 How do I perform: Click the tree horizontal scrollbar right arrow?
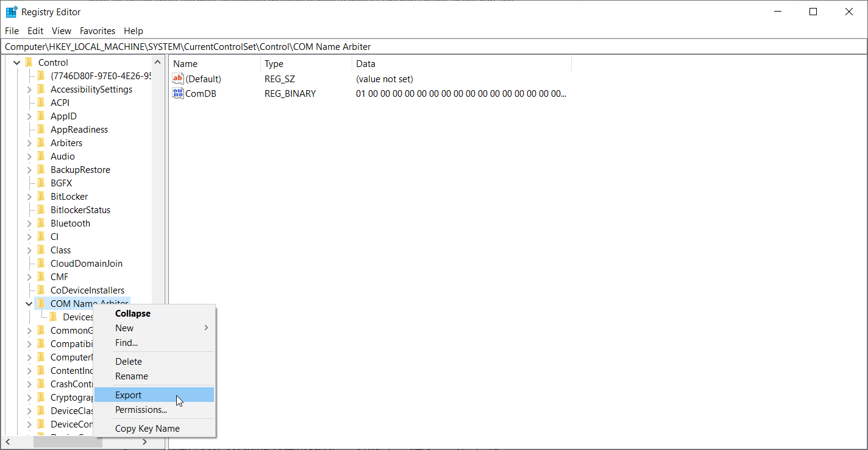[x=145, y=441]
